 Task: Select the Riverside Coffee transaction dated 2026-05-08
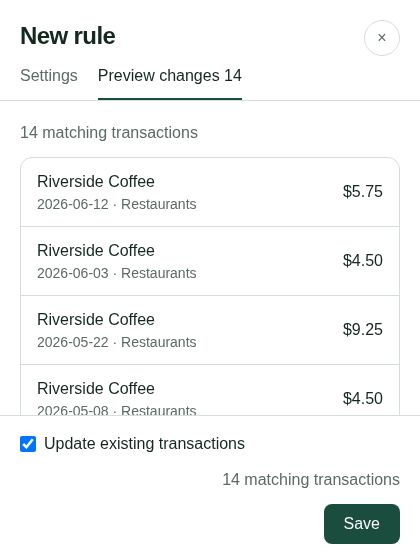pos(210,390)
